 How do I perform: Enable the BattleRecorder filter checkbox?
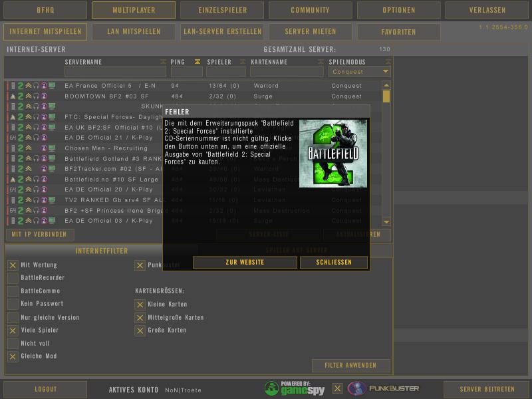(x=13, y=278)
